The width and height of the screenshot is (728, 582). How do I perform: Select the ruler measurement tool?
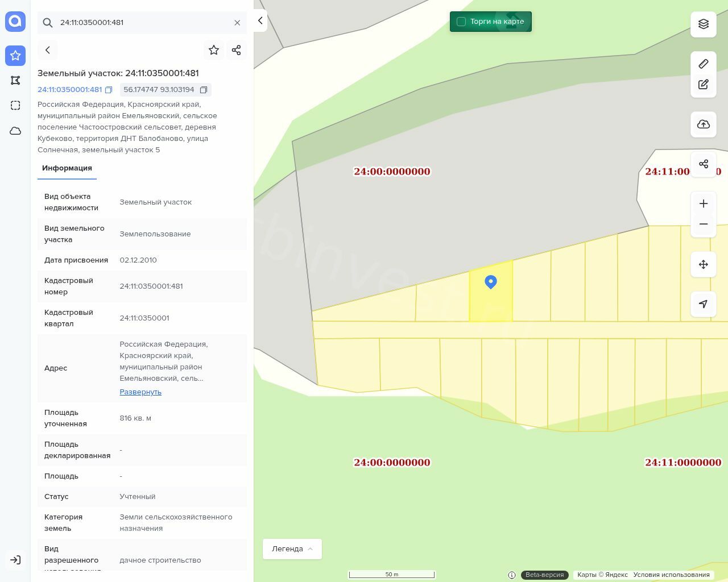[x=704, y=64]
